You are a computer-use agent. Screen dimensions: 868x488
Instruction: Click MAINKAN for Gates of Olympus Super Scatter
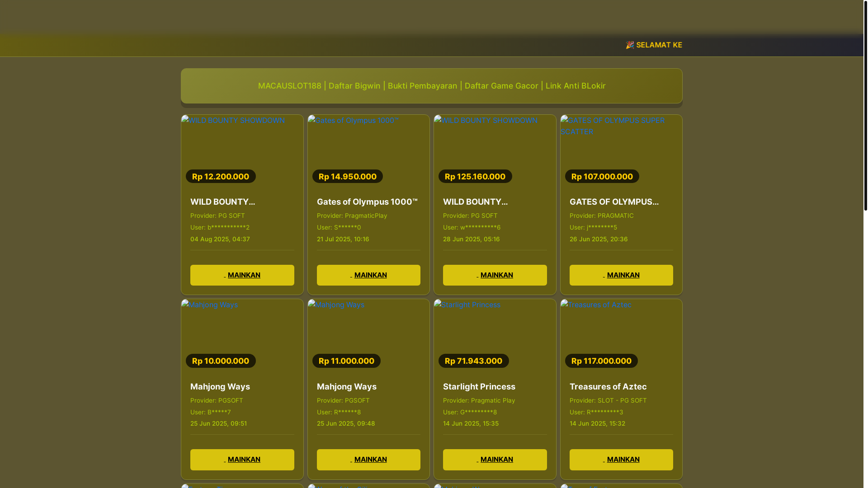[621, 275]
